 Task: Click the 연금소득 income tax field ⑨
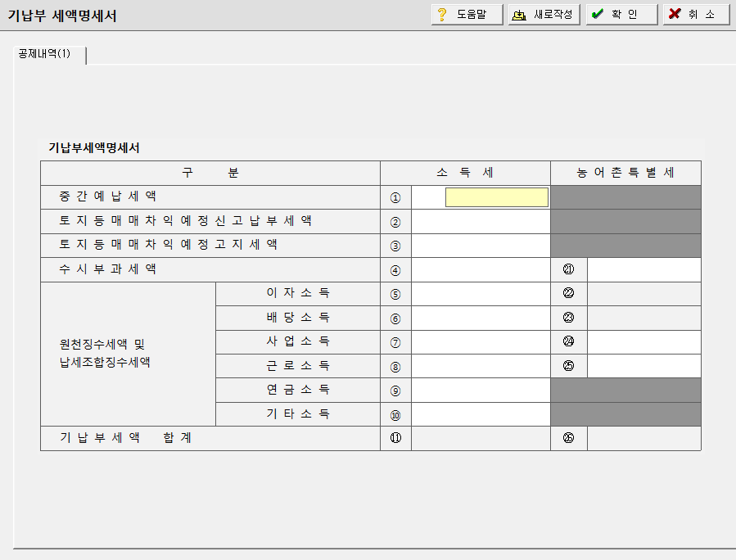click(x=481, y=391)
